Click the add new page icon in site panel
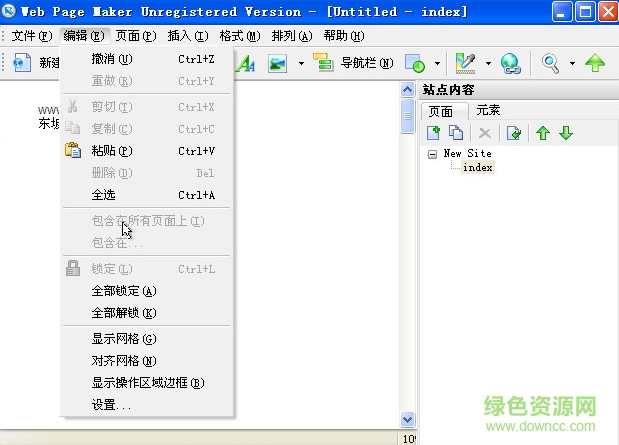619x445 pixels. point(434,133)
